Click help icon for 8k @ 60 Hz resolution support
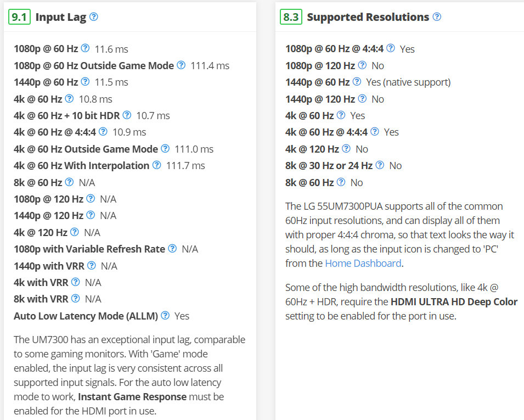The width and height of the screenshot is (524, 420). 341,182
